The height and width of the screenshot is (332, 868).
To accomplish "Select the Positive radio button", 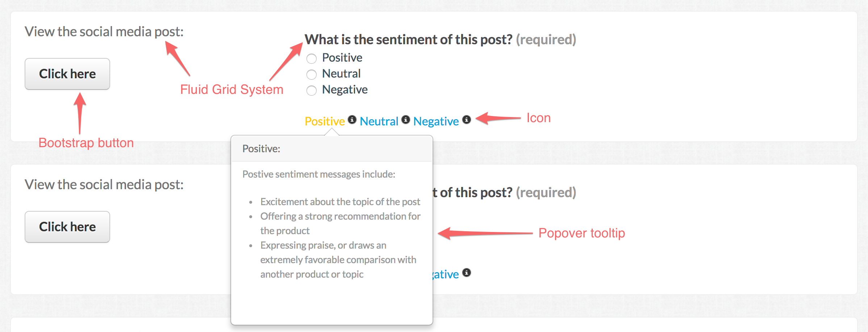I will [311, 58].
